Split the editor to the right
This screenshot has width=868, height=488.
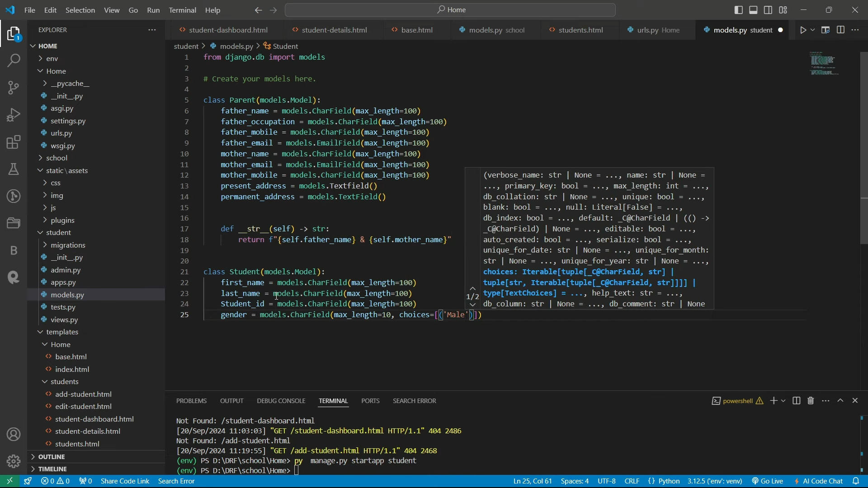click(x=841, y=30)
